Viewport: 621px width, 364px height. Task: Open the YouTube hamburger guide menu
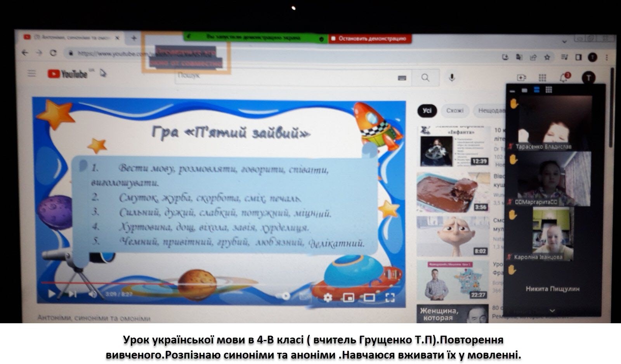point(31,73)
